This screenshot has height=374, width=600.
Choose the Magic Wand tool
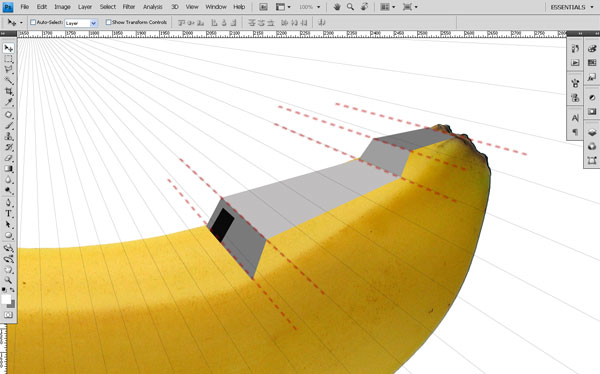tap(8, 80)
